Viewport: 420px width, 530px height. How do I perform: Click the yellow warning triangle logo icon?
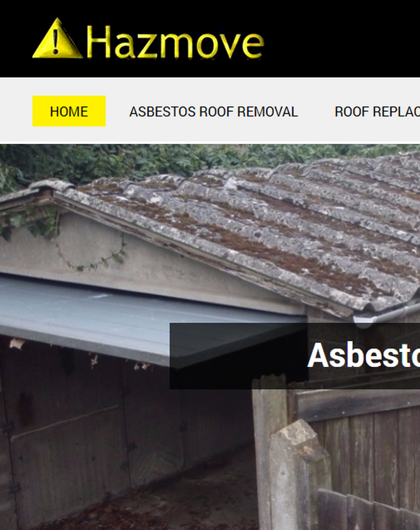(x=57, y=38)
